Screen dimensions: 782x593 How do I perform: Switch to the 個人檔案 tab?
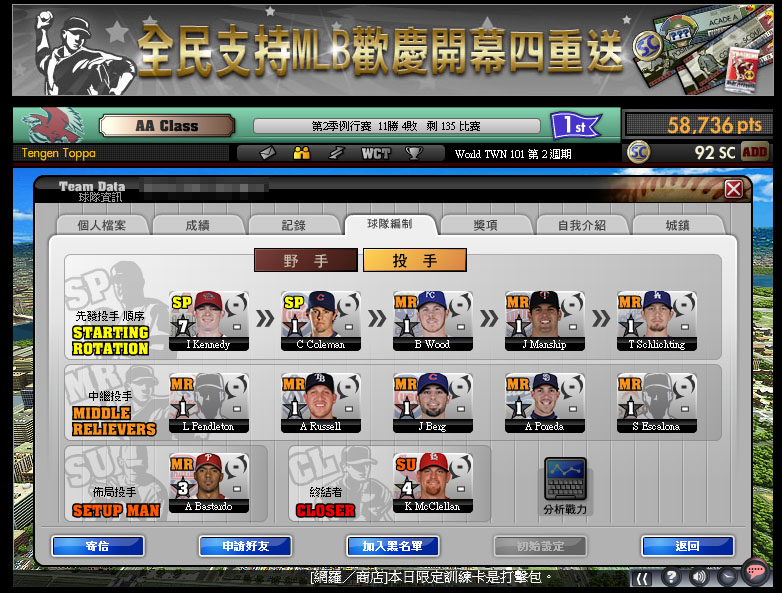pos(102,225)
